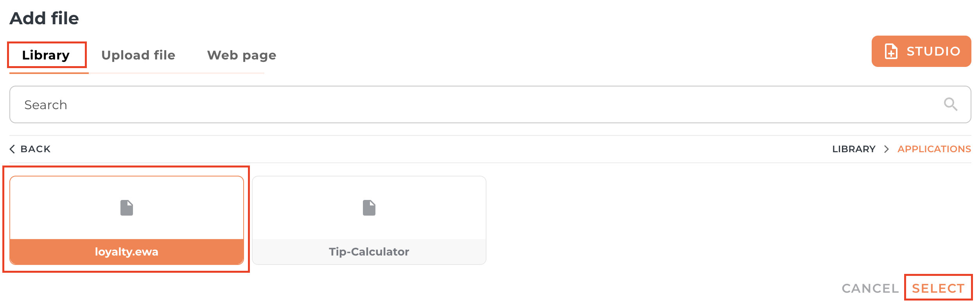Click the file-plus icon on the Studio button
The height and width of the screenshot is (306, 980).
891,51
